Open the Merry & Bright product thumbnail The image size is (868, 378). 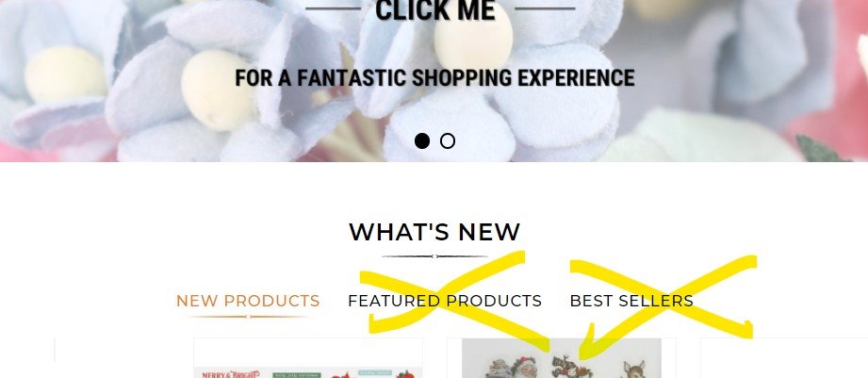[308, 373]
